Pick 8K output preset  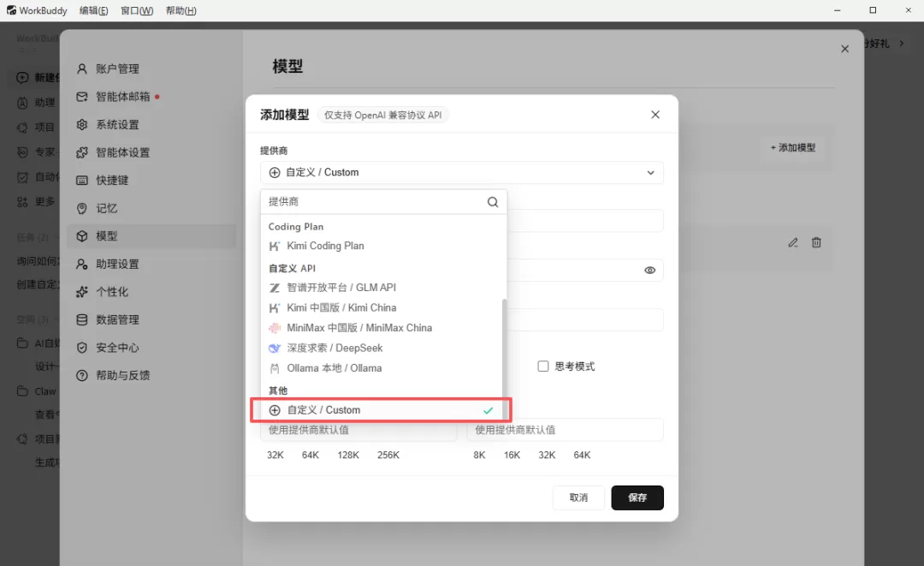click(480, 456)
